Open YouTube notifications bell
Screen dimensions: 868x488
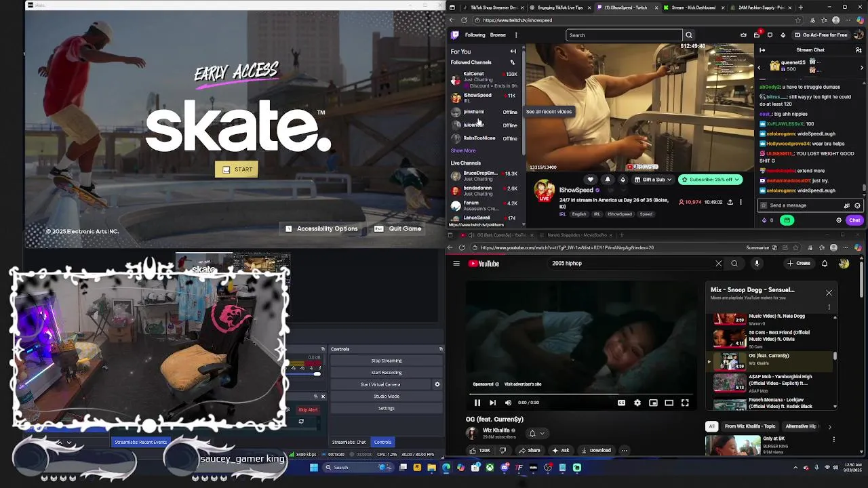(x=825, y=264)
